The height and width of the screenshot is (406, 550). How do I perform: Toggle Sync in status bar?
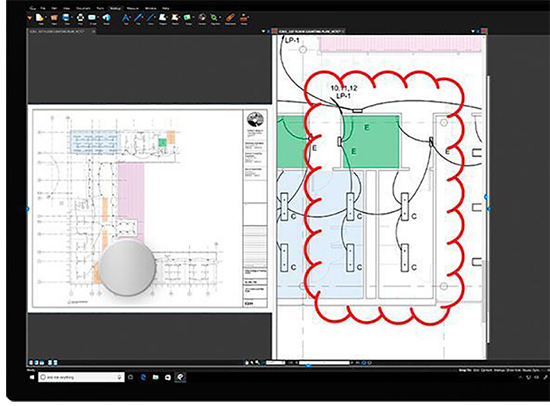coord(536,371)
